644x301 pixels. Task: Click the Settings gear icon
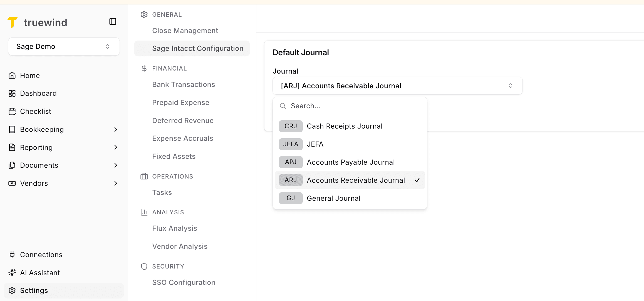tap(12, 290)
